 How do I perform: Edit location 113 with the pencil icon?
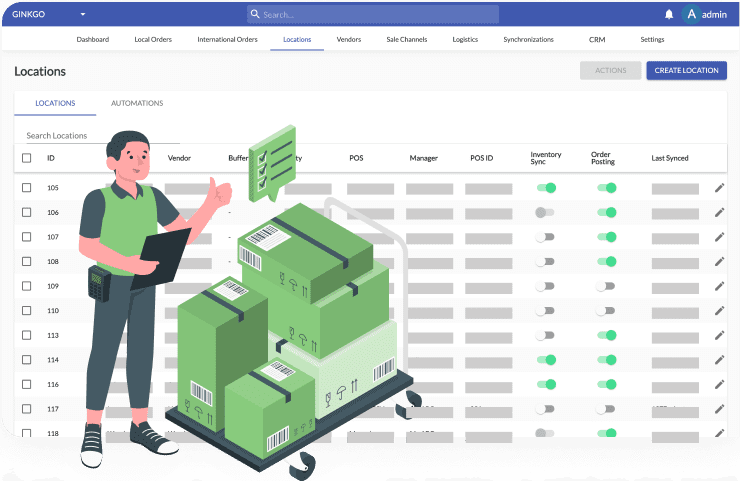[x=719, y=335]
